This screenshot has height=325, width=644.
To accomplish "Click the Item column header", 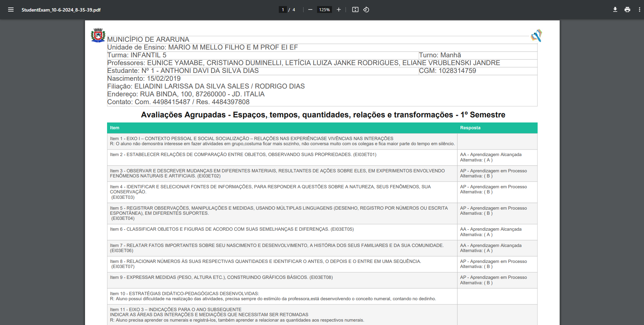I will pyautogui.click(x=115, y=128).
